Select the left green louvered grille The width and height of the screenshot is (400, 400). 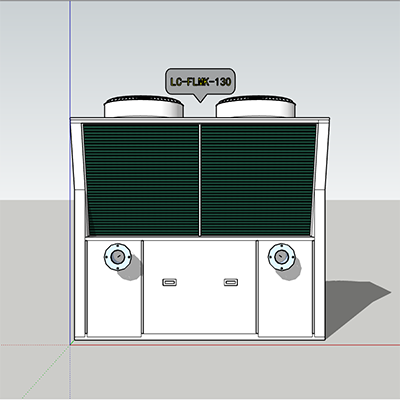coord(141,180)
